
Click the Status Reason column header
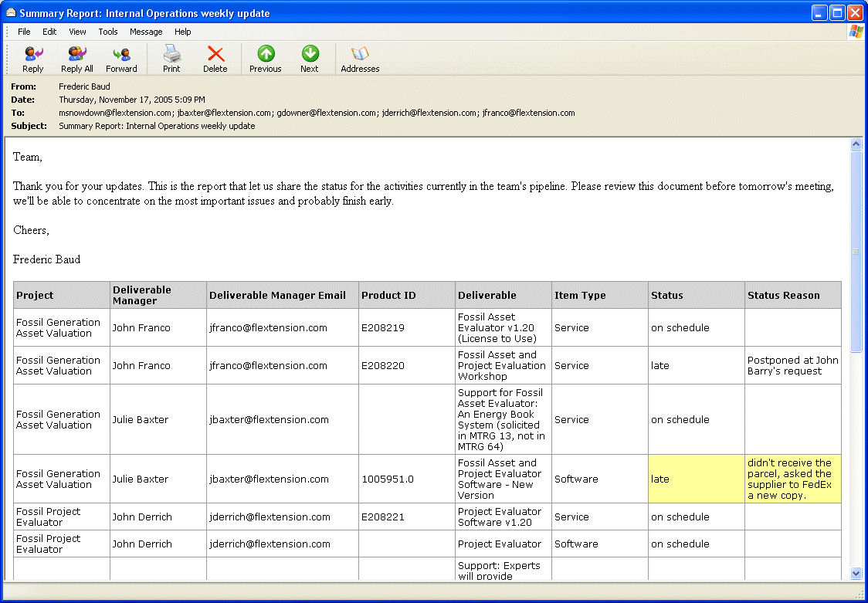pyautogui.click(x=793, y=296)
